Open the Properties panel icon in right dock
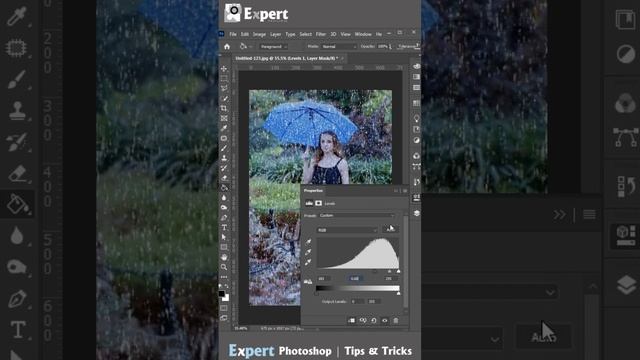Viewport: 640px width, 360px height. point(416,198)
